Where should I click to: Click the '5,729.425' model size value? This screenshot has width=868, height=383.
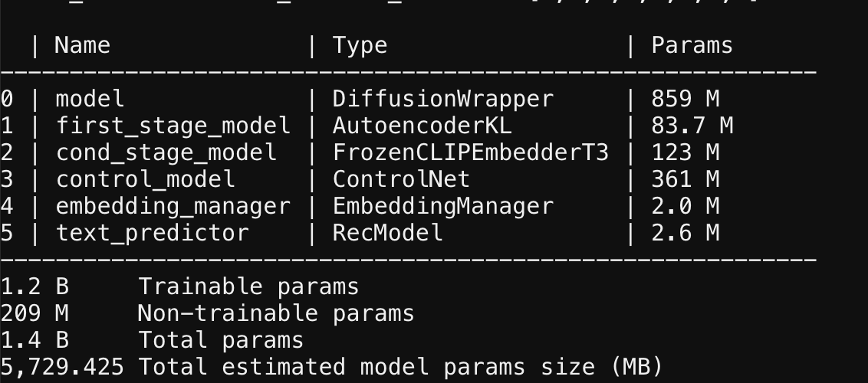62,367
